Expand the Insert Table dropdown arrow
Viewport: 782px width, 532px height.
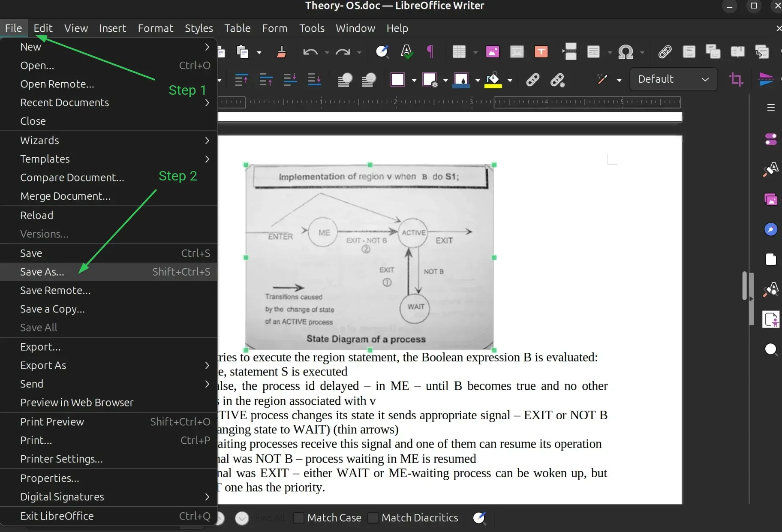tap(475, 52)
